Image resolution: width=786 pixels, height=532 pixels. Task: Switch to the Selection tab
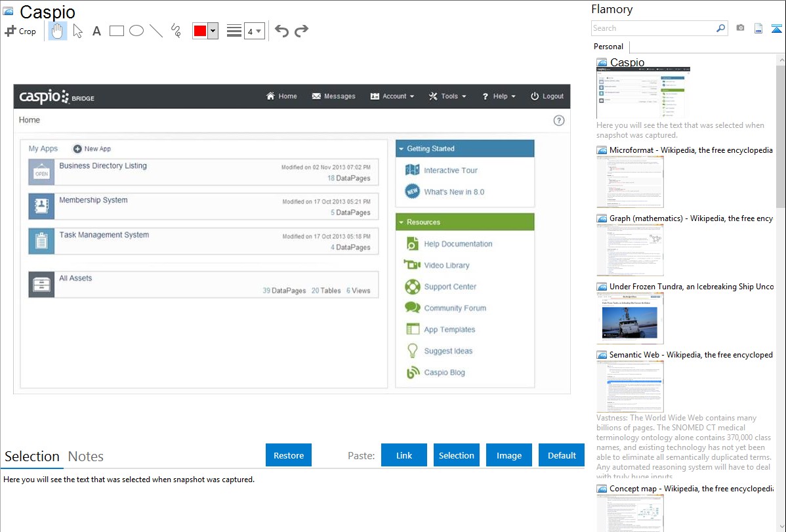pos(32,457)
